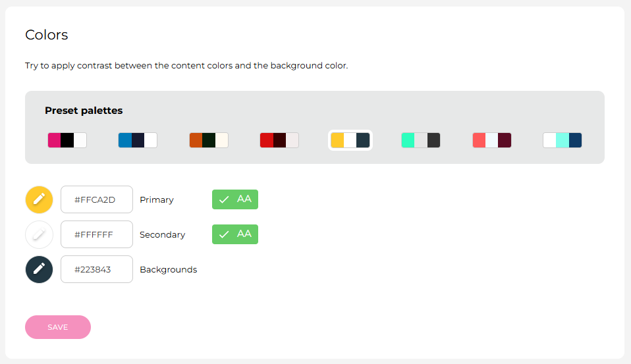Viewport: 631px width, 364px height.
Task: Edit the #223843 backgrounds hex field
Action: tap(97, 269)
